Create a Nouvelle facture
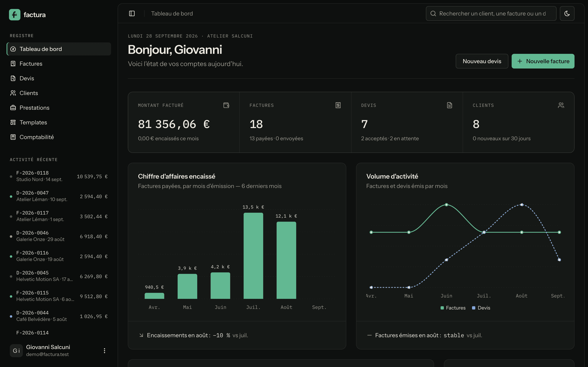This screenshot has width=588, height=367. 543,61
